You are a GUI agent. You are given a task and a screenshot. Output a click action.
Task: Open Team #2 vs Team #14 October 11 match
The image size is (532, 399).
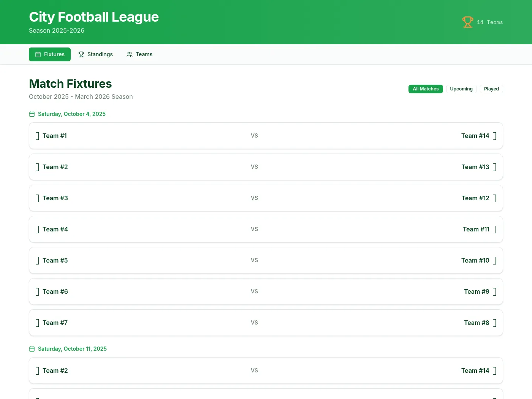click(x=266, y=370)
